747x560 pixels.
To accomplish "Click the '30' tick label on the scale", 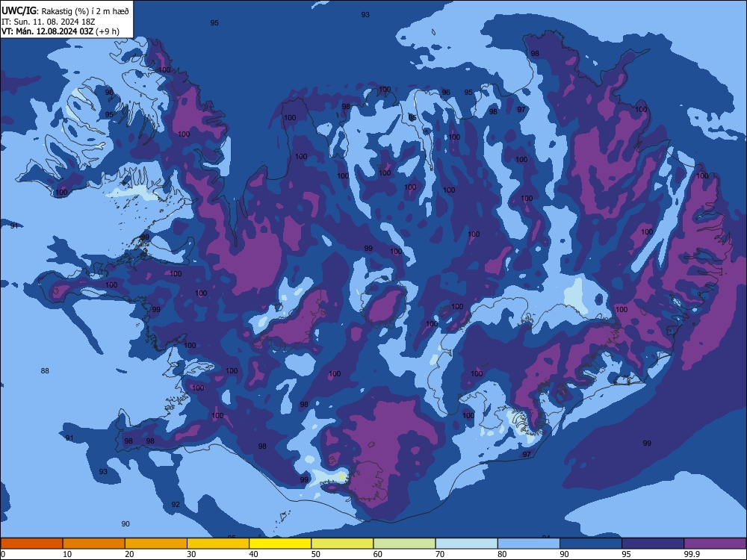I will click(191, 554).
